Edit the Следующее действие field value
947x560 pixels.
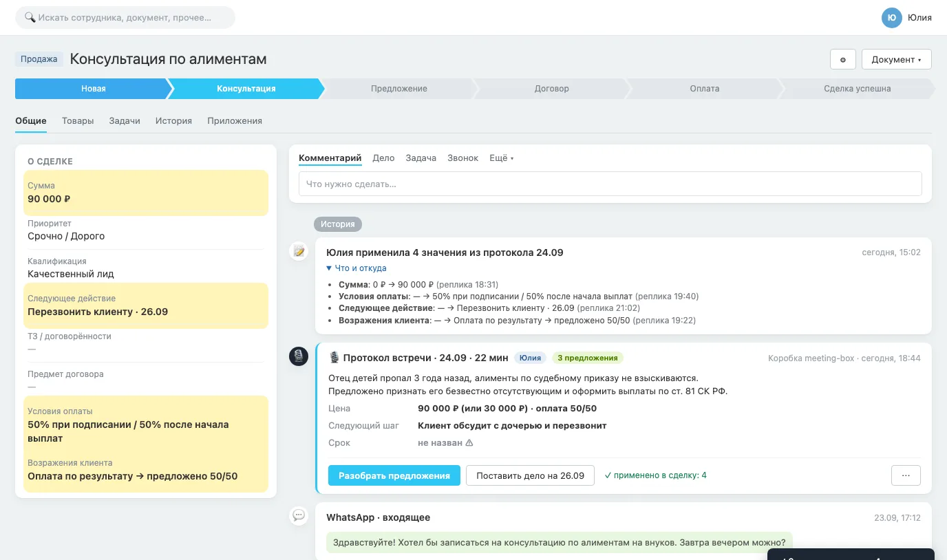click(98, 312)
